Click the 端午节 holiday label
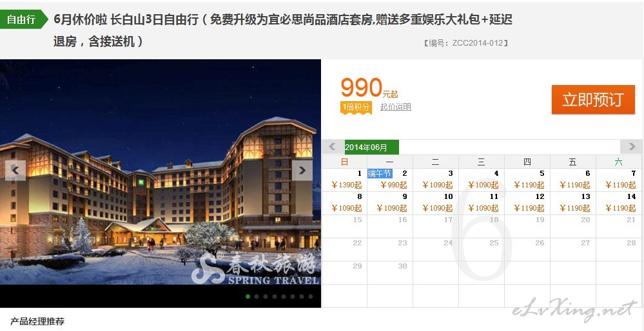The width and height of the screenshot is (644, 331). coord(380,173)
